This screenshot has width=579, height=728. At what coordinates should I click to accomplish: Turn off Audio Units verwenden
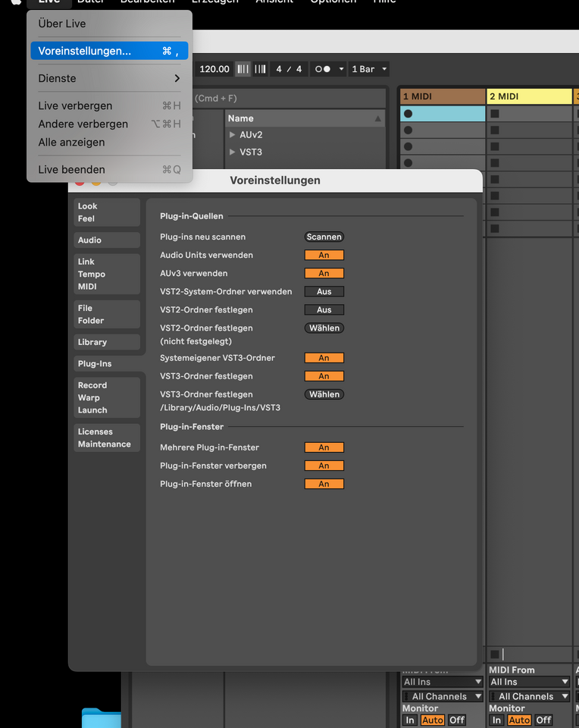click(324, 255)
